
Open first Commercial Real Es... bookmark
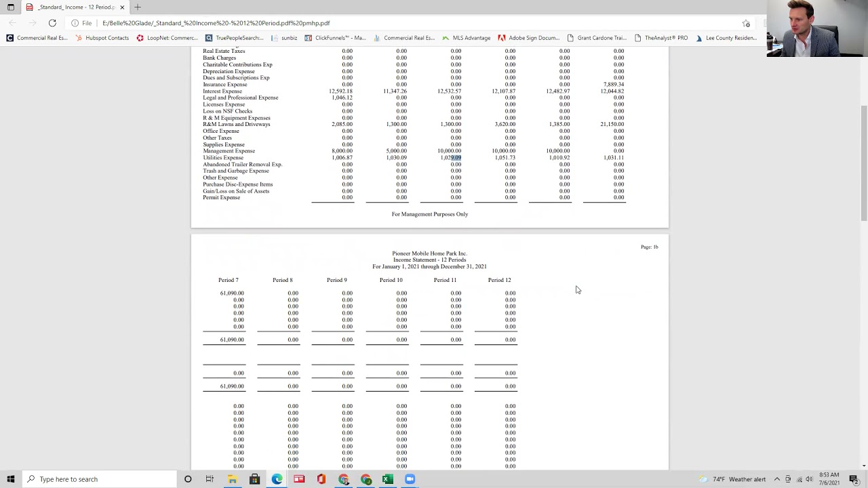tap(37, 38)
